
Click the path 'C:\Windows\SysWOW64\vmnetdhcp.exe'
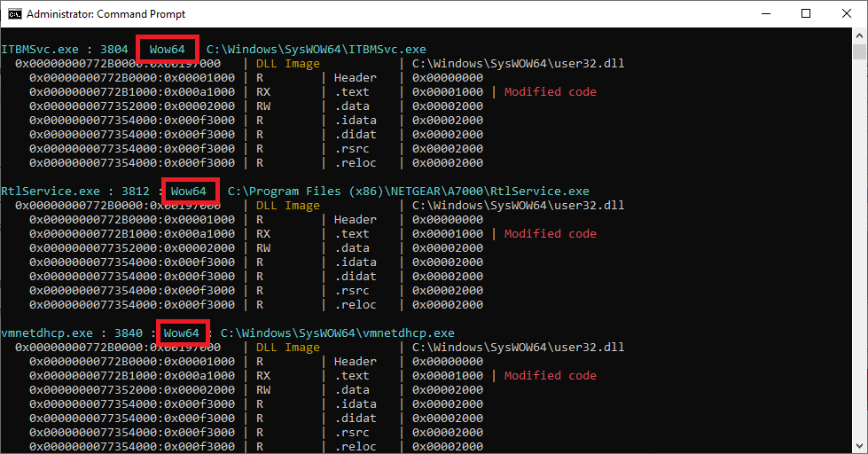tap(338, 333)
